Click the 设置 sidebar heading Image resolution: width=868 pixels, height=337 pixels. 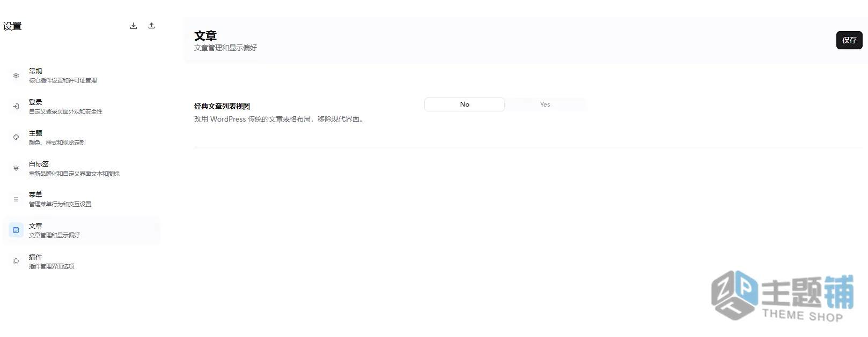click(x=12, y=26)
